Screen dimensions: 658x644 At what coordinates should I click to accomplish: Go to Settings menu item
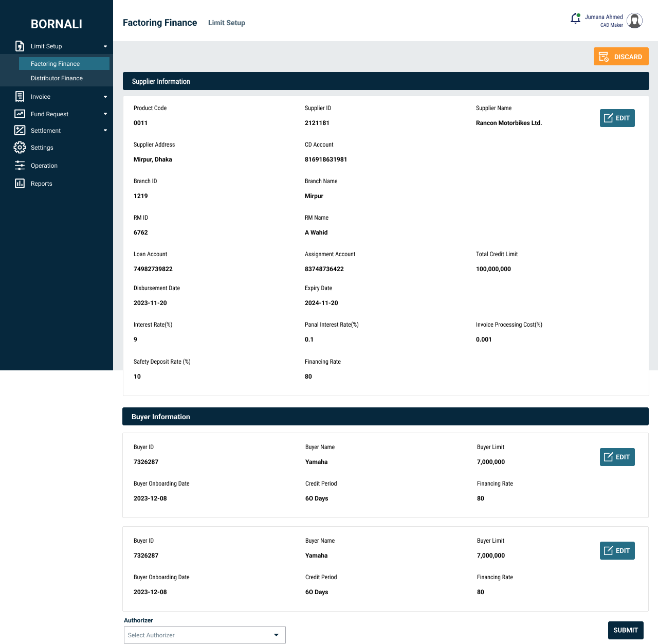tap(42, 148)
